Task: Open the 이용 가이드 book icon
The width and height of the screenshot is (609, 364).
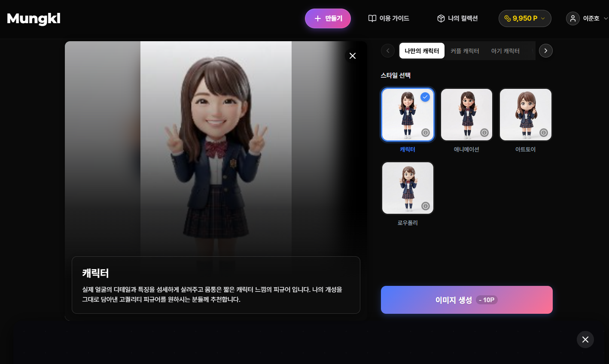Action: tap(371, 18)
